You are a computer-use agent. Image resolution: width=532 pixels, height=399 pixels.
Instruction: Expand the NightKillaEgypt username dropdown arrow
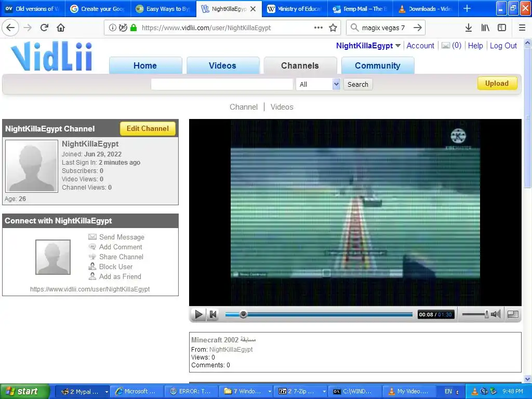(398, 46)
